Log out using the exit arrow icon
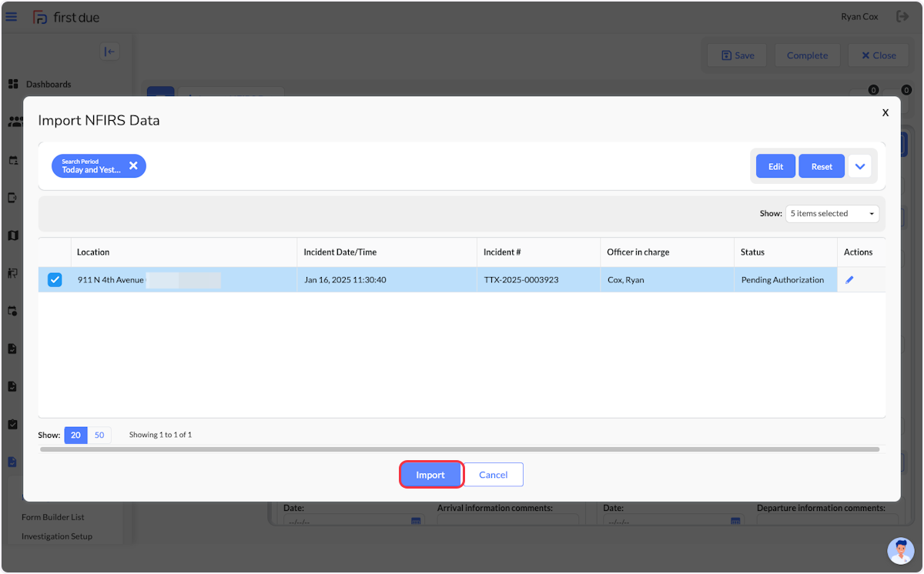 [902, 16]
